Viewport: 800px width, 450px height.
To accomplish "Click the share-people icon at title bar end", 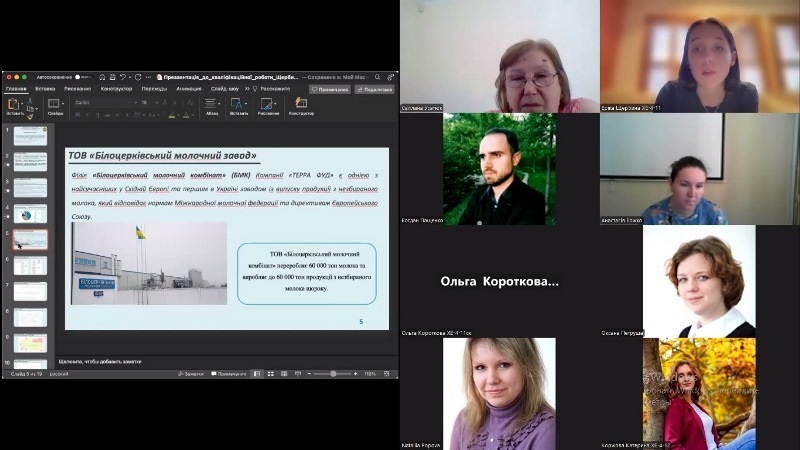I will [390, 77].
